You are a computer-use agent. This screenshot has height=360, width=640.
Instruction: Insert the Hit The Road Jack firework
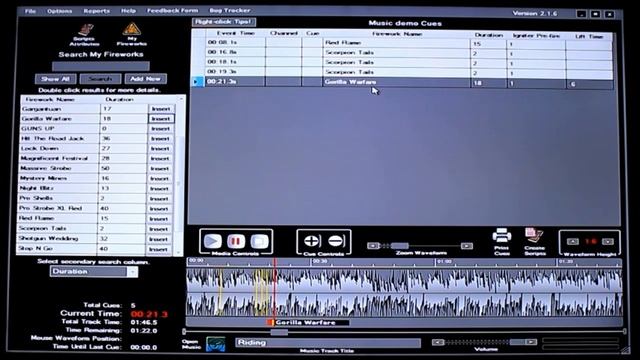tap(160, 139)
